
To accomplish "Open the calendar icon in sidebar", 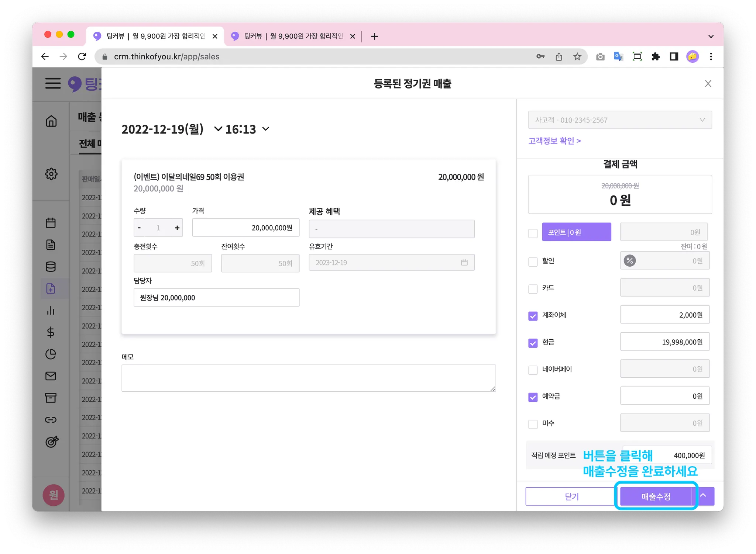I will pos(51,223).
